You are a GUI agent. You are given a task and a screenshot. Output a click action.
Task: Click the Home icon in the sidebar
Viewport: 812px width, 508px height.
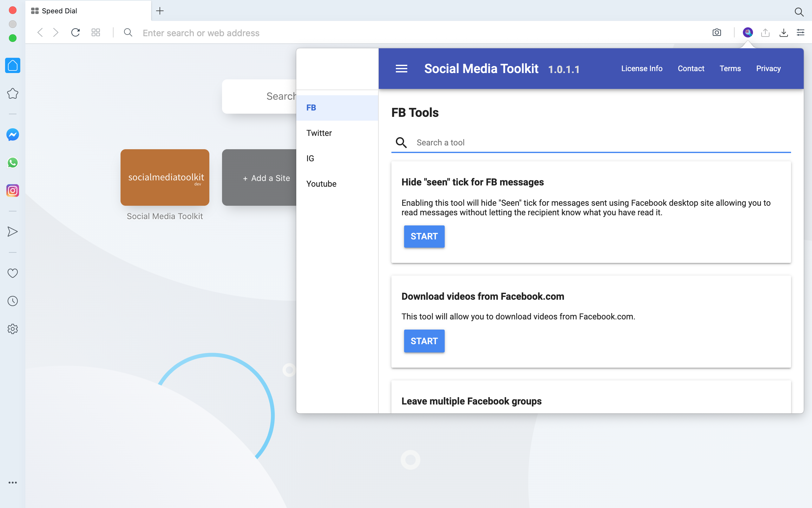click(13, 65)
